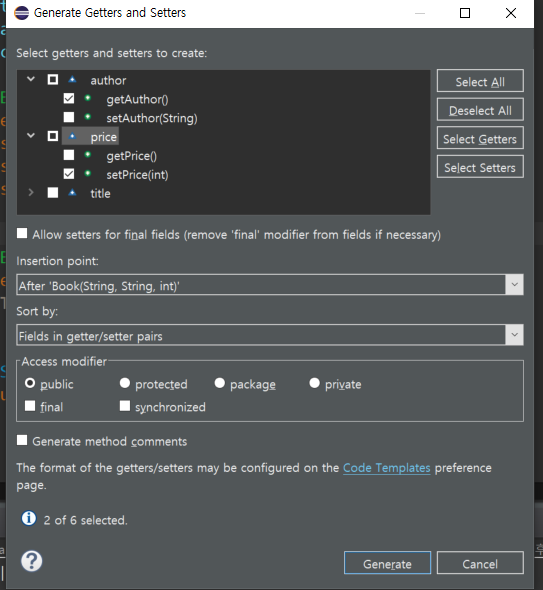Check the title field checkbox
Screen dimensions: 543x590
[53, 193]
